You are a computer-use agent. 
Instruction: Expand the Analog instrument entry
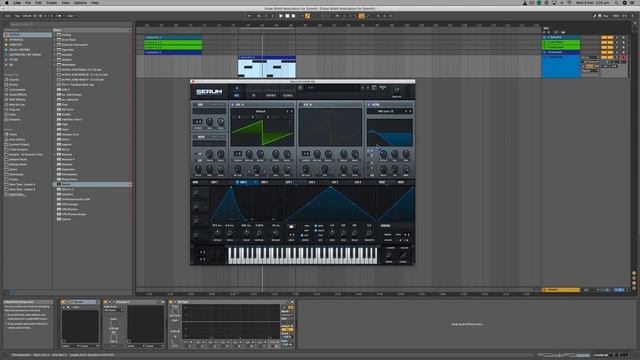(x=55, y=35)
